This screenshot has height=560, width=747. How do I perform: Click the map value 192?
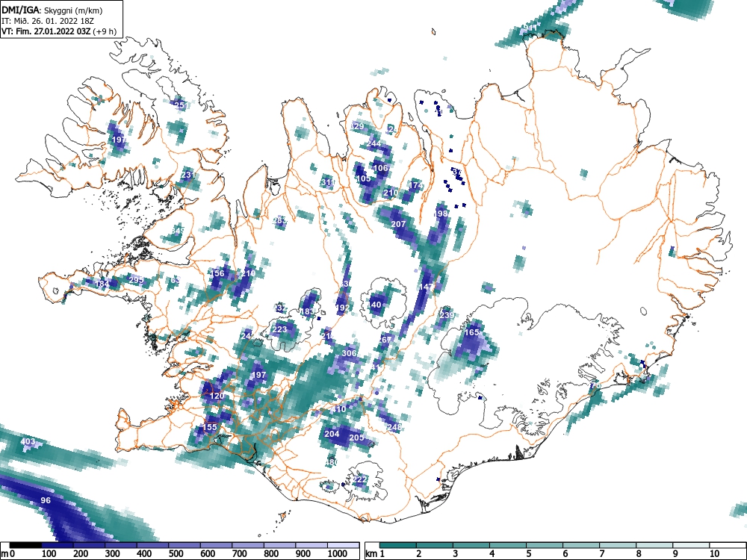(x=343, y=308)
